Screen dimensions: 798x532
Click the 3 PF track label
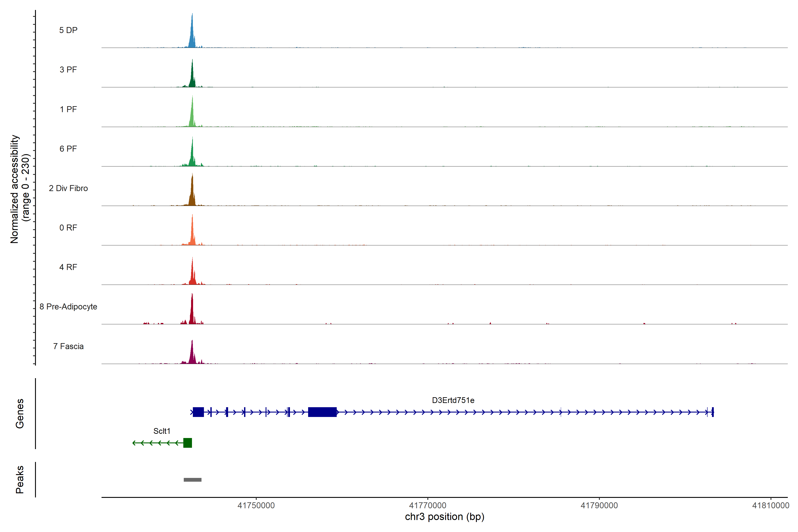68,70
